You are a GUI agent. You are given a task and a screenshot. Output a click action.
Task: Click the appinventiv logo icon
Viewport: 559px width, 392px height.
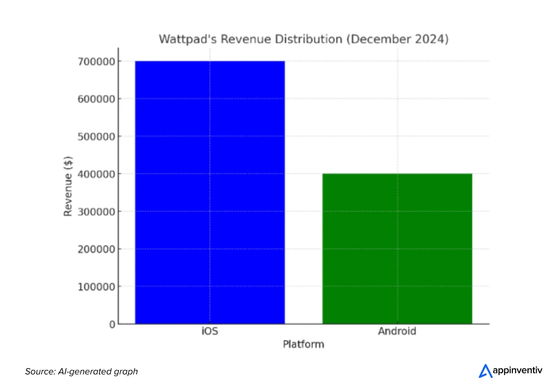click(485, 371)
